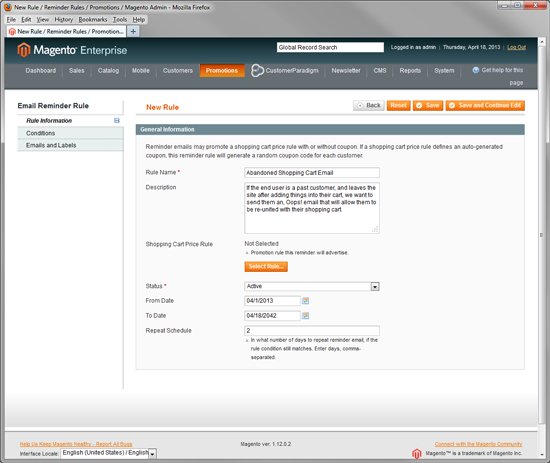The image size is (550, 463).
Task: Open the Sales menu
Action: click(76, 71)
